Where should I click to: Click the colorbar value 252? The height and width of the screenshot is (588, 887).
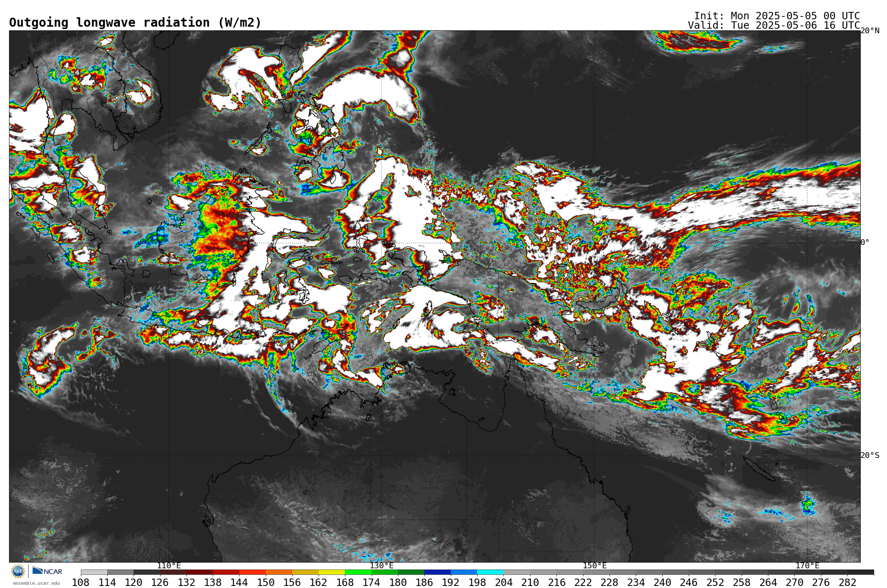(x=715, y=583)
